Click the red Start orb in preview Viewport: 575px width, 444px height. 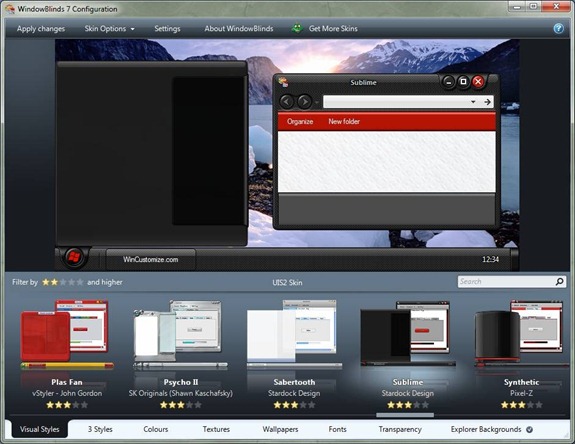tap(74, 257)
